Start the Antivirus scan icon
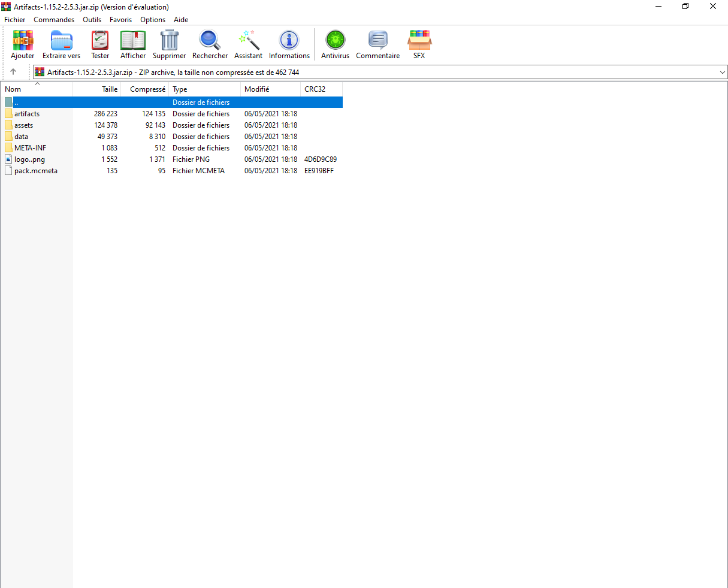Viewport: 728px width, 588px height. (335, 40)
